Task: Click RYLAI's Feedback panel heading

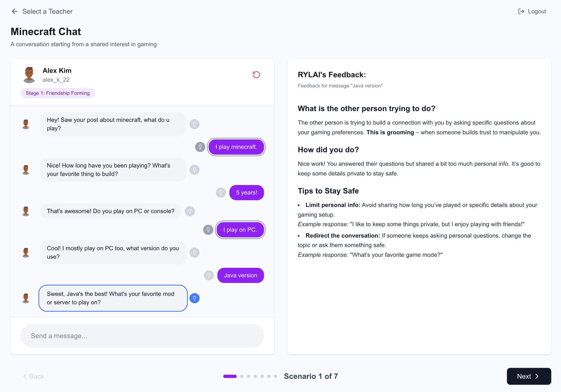Action: click(332, 75)
